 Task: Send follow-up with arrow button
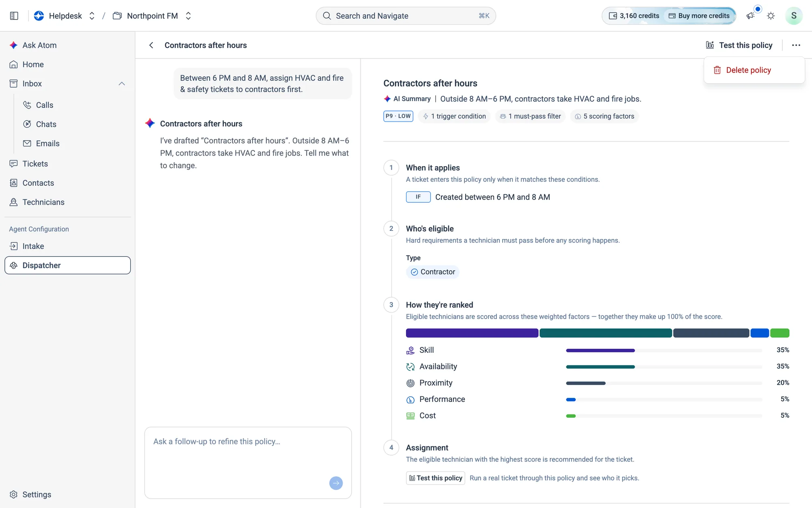(x=336, y=483)
